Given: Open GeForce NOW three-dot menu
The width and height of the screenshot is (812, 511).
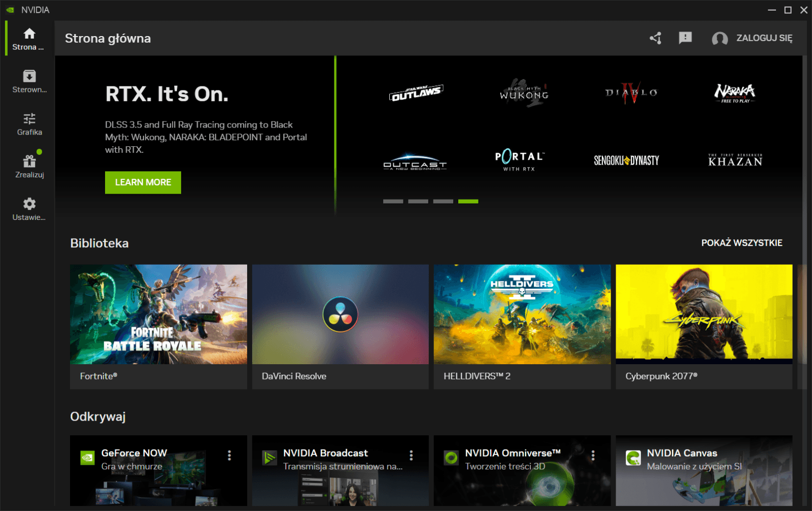Looking at the screenshot, I should (x=229, y=455).
